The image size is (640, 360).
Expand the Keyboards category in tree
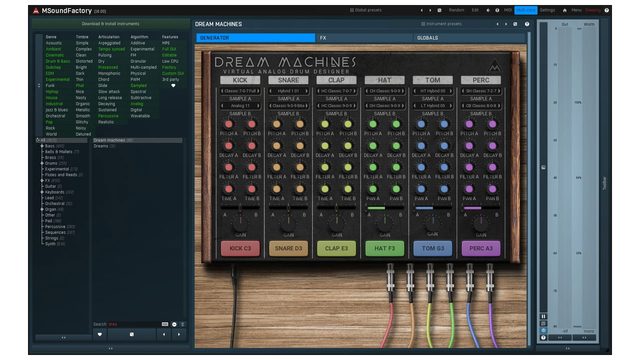click(42, 192)
